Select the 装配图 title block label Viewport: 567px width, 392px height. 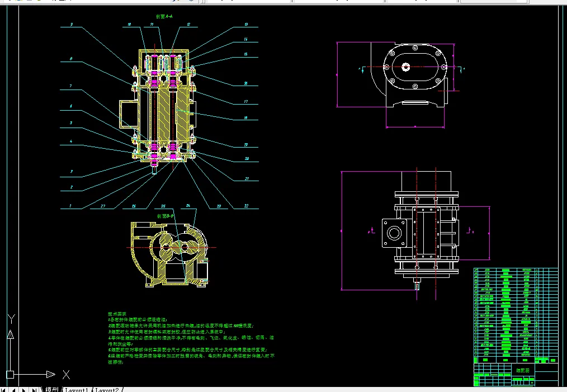tap(522, 370)
